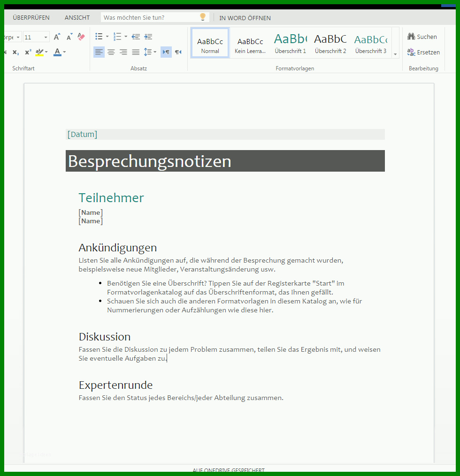The height and width of the screenshot is (476, 460).
Task: Toggle right-to-left text direction
Action: (x=178, y=52)
